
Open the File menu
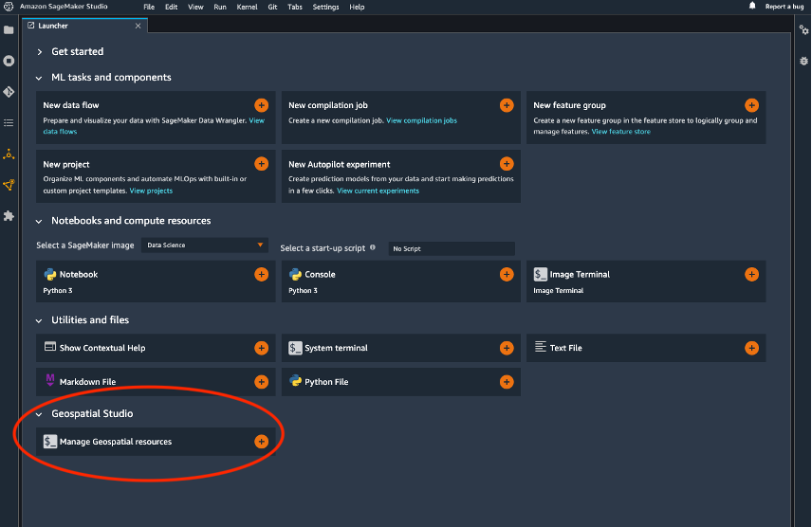coord(149,7)
